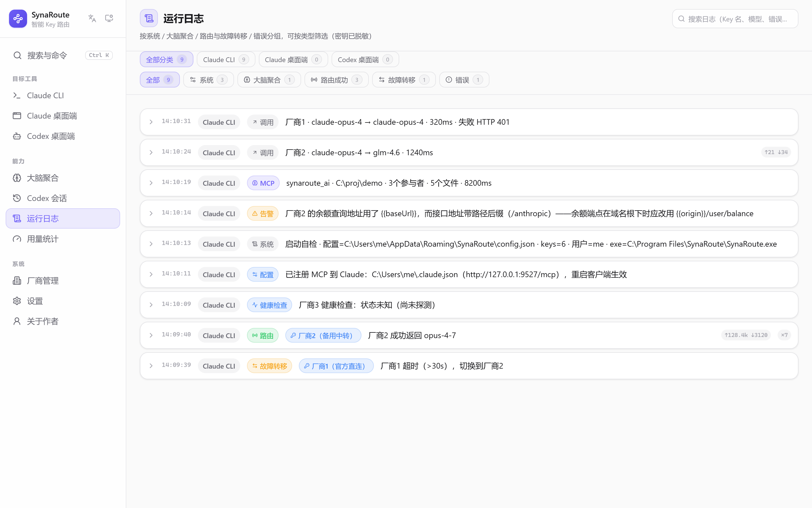Open 大脑聚合 in sidebar

[63, 178]
